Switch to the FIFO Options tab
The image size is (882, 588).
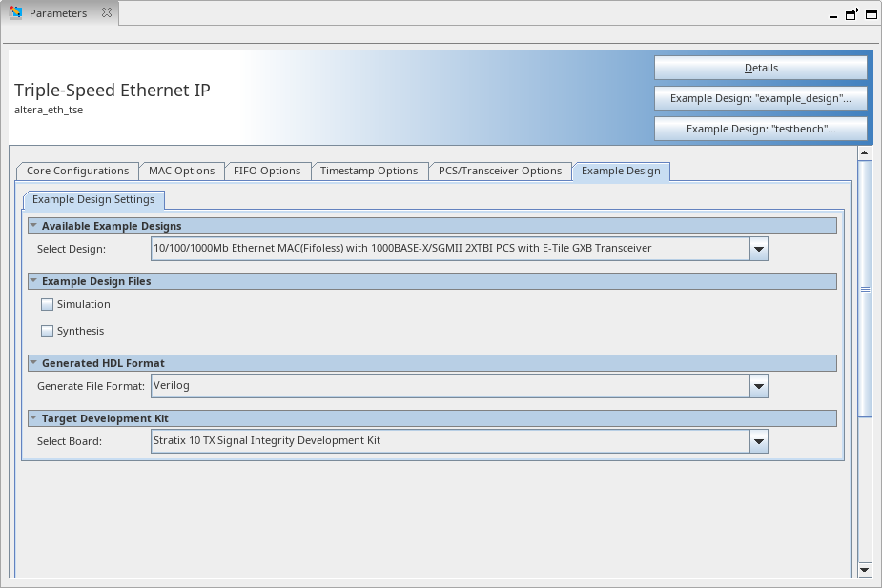pos(267,171)
